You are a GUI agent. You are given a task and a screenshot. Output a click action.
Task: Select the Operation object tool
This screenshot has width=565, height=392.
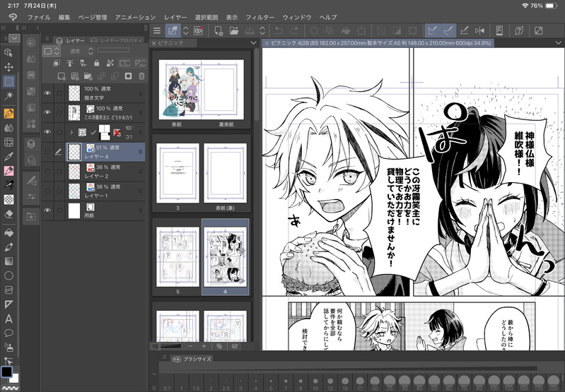[8, 52]
